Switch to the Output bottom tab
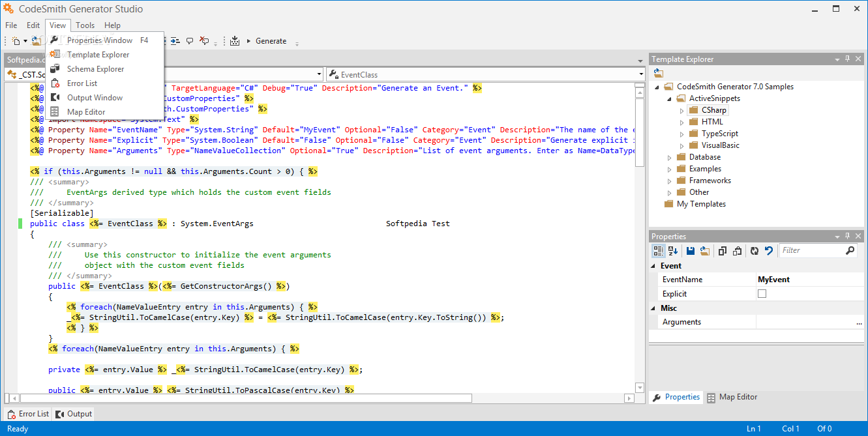868x436 pixels. (x=74, y=414)
